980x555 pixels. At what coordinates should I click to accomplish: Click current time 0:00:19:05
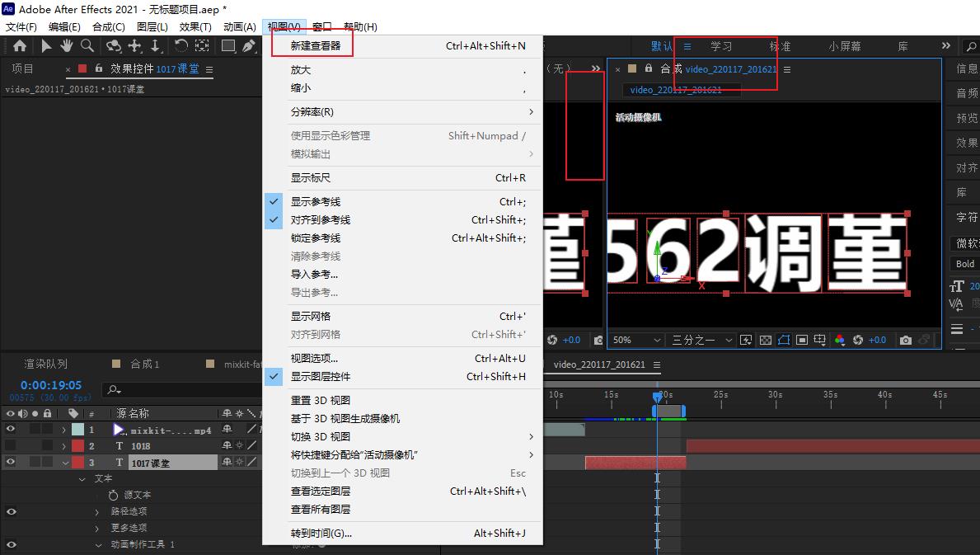pos(50,385)
